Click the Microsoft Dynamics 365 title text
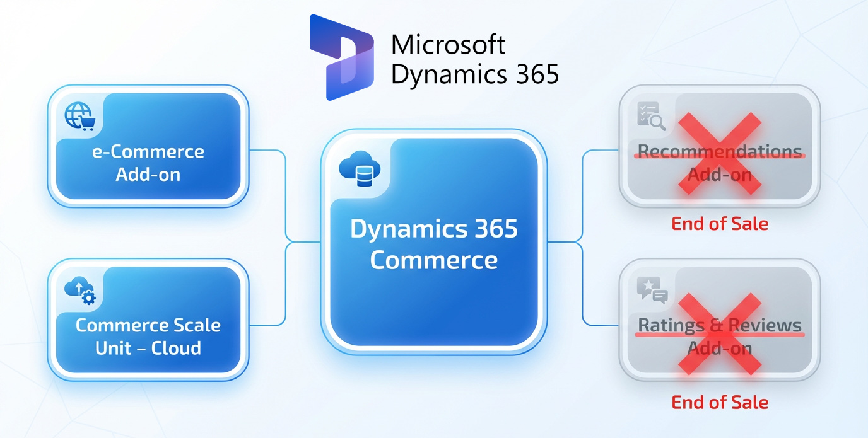The width and height of the screenshot is (868, 438). click(474, 59)
